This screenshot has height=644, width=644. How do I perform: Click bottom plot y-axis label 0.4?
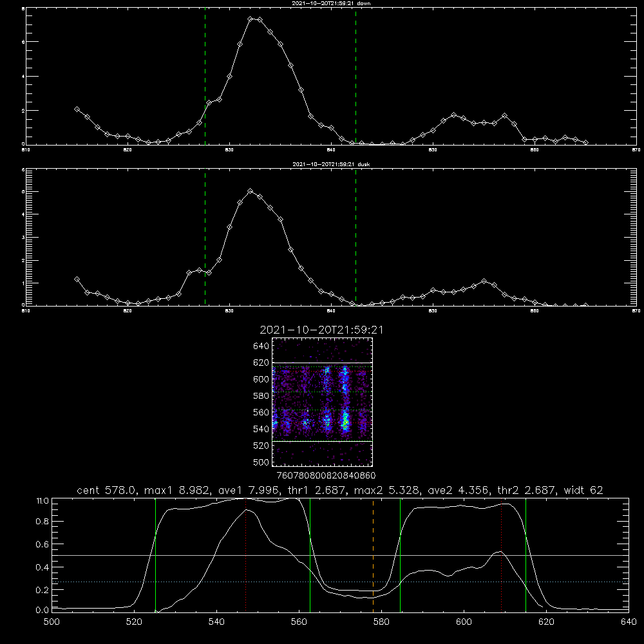tap(43, 567)
